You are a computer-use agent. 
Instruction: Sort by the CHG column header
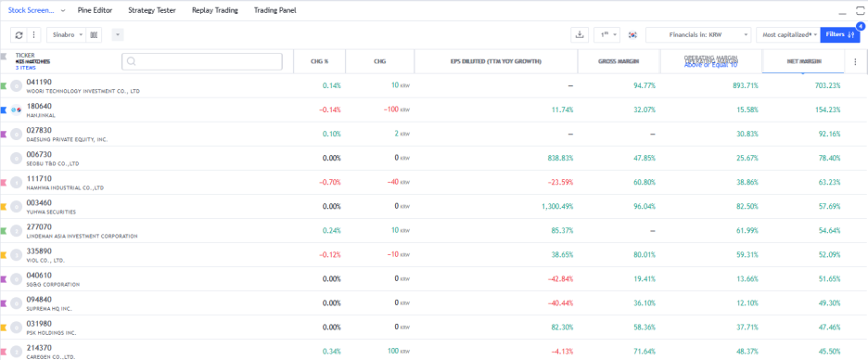[x=380, y=61]
